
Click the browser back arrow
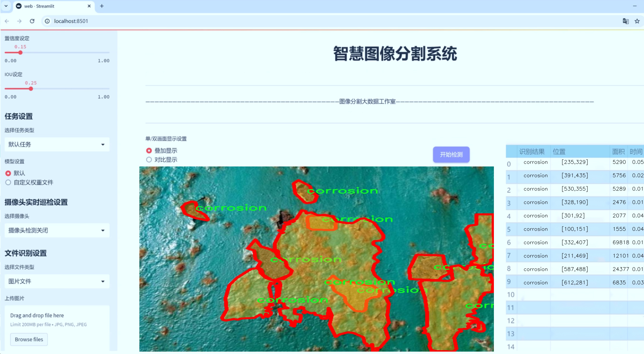click(7, 21)
